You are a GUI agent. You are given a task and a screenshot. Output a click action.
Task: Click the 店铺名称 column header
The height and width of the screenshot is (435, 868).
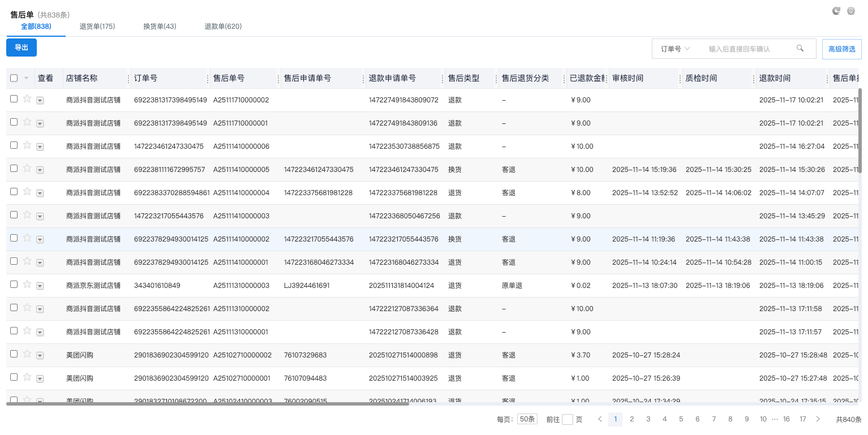click(x=81, y=78)
